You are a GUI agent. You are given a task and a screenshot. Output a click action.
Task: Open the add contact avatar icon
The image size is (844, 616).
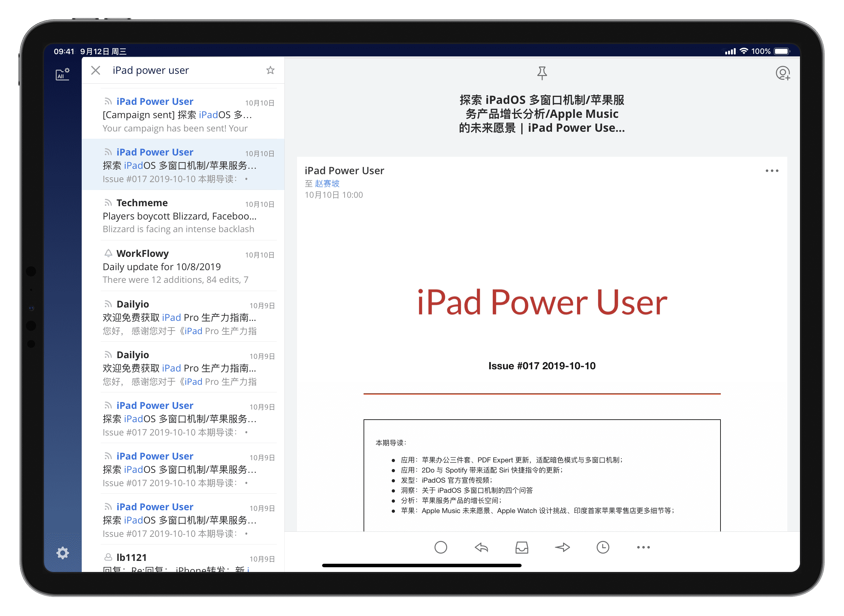coord(783,73)
